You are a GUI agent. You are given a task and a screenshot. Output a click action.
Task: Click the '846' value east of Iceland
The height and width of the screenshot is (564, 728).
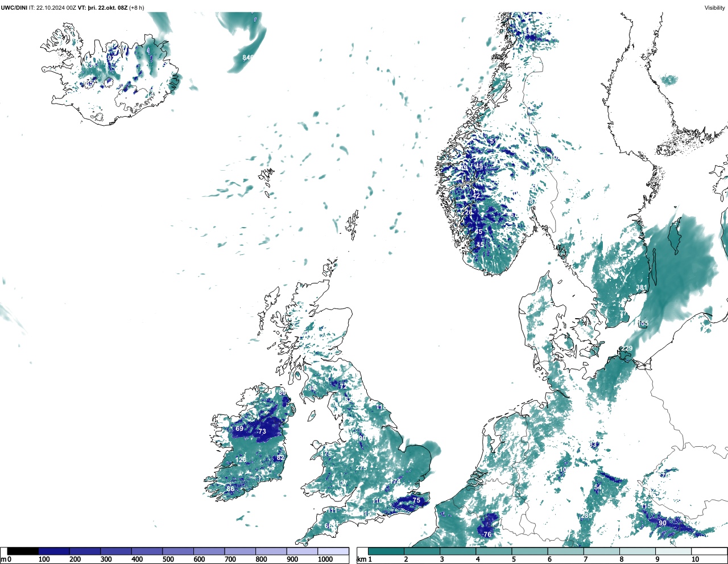tap(248, 57)
